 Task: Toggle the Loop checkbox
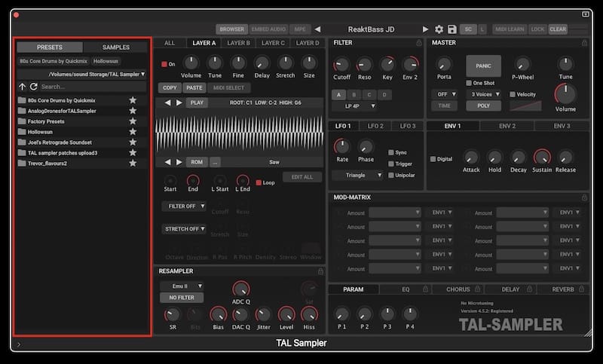(x=259, y=182)
